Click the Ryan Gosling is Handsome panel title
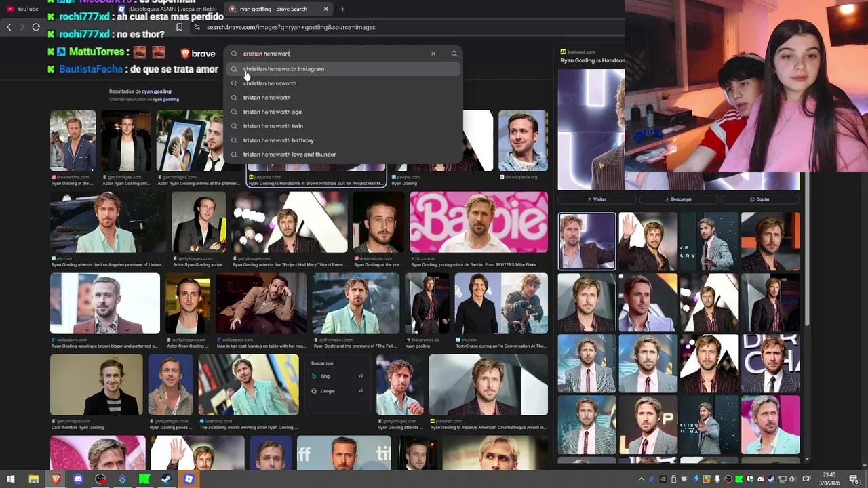 coord(593,60)
